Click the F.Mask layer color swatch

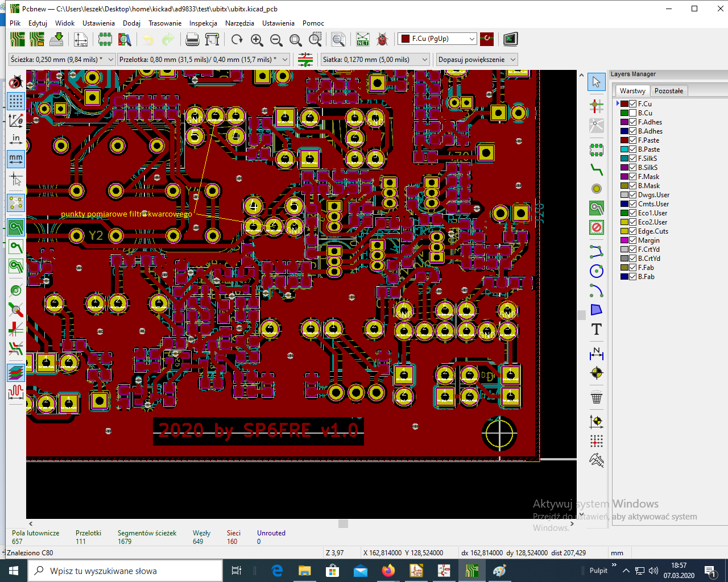click(624, 177)
